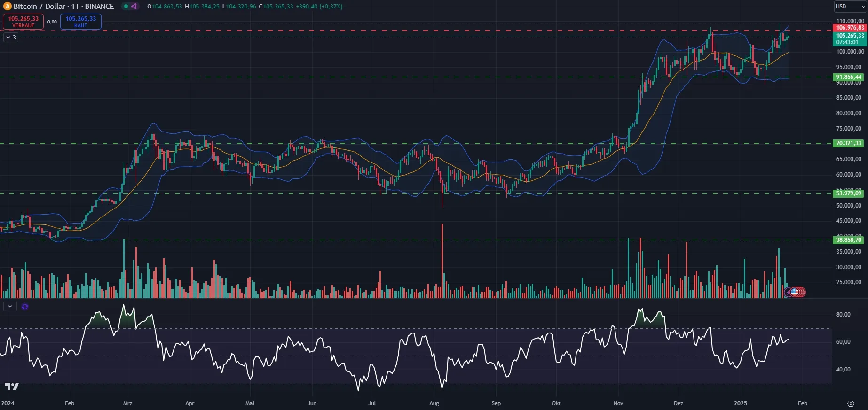
Task: Click the 25.000,00 volume axis label
Action: [849, 282]
